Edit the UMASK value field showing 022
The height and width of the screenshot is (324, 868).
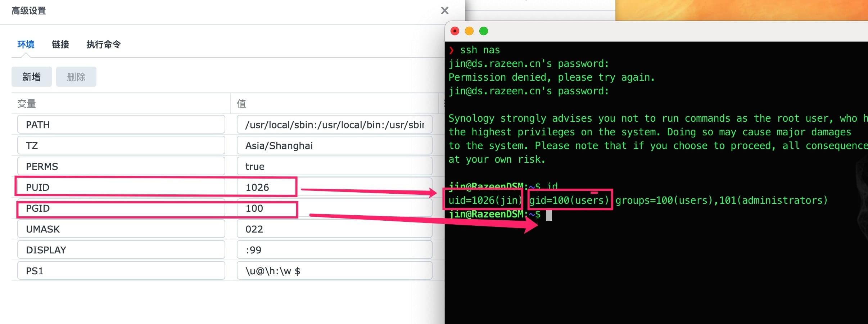coord(335,229)
